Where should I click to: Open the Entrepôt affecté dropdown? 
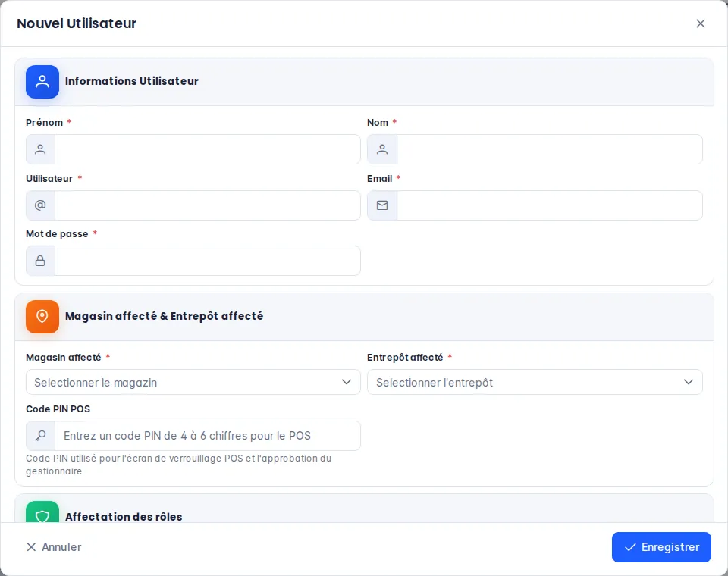535,382
